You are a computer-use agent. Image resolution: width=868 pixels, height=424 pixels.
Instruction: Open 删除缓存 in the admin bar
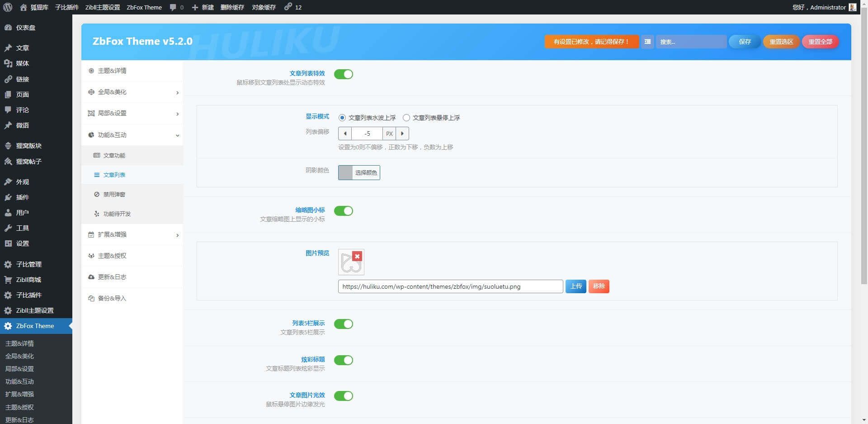point(232,7)
